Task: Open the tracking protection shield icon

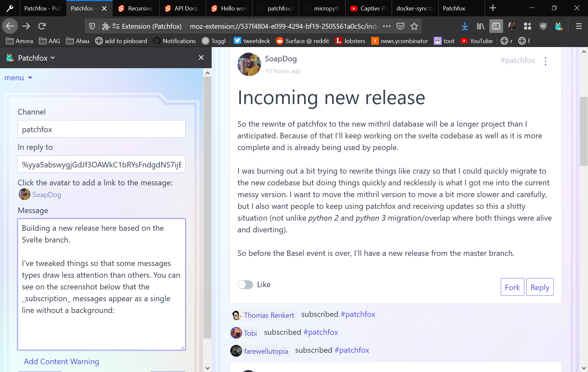Action: (92, 26)
